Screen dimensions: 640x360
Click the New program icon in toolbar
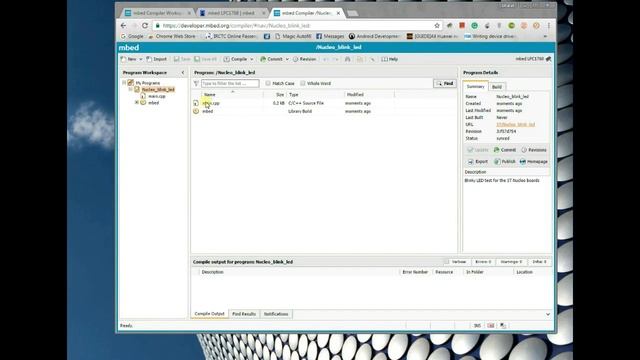123,59
